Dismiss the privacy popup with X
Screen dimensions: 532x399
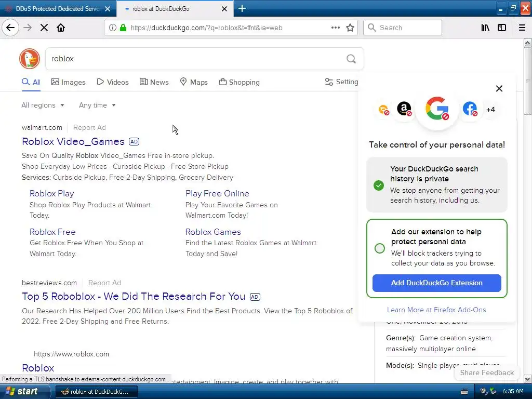[499, 88]
